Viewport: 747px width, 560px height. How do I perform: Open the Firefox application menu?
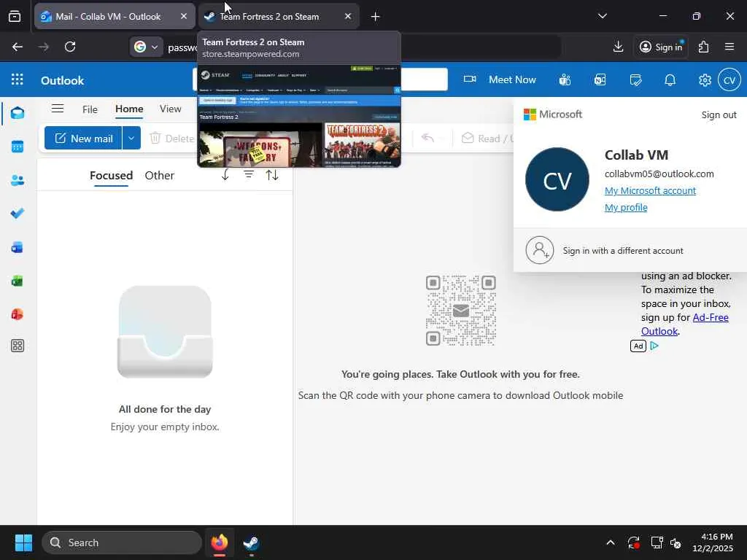coord(729,47)
